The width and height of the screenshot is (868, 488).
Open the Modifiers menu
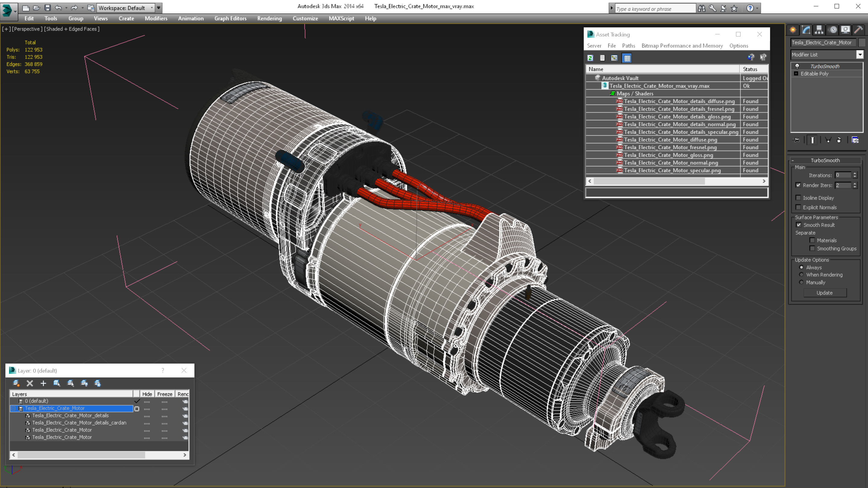coord(156,18)
